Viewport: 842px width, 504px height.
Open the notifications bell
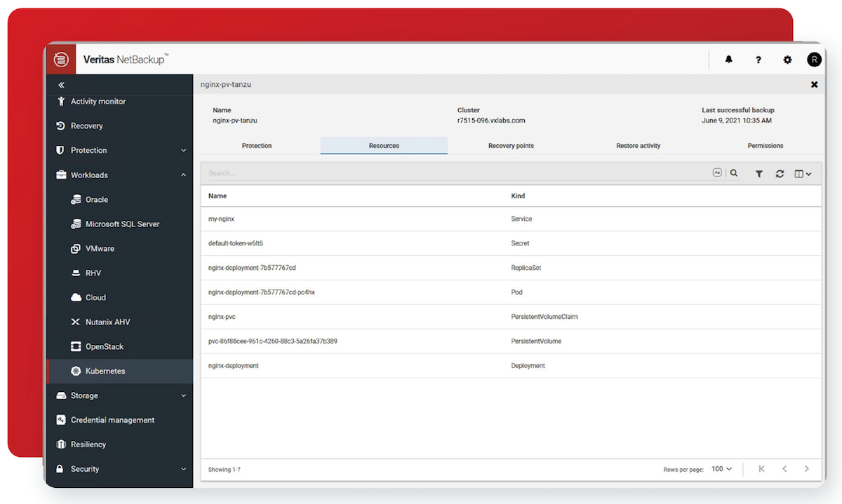click(729, 60)
